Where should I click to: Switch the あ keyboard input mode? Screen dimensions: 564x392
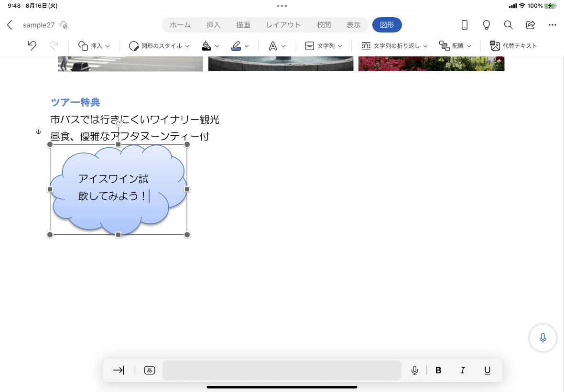[x=150, y=370]
